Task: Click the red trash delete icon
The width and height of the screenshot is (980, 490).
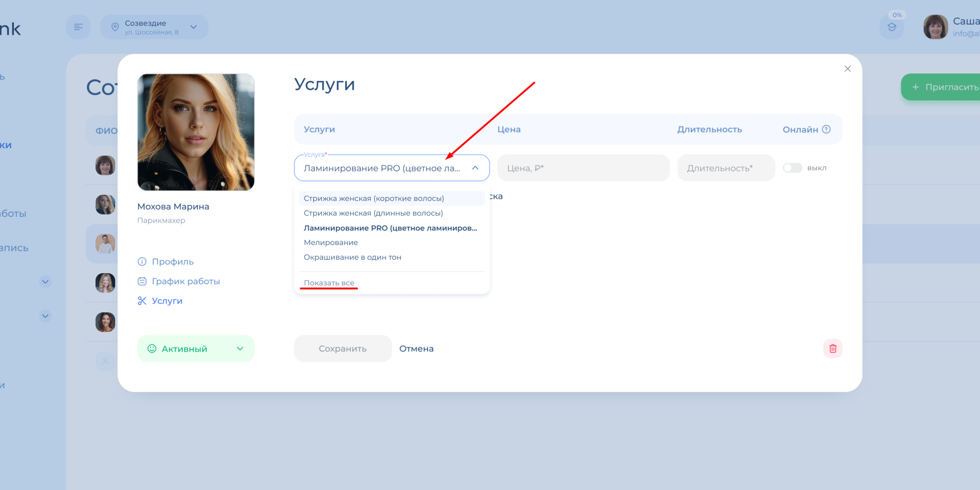Action: click(x=833, y=349)
